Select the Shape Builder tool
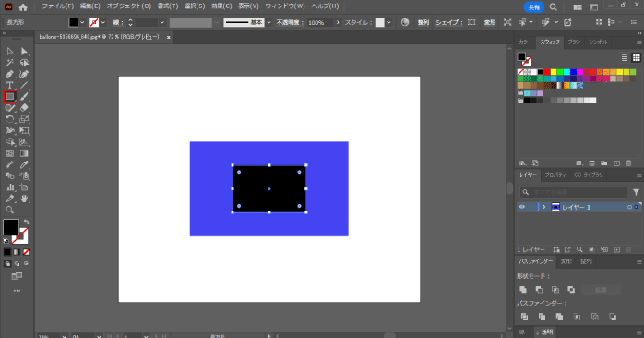 pyautogui.click(x=10, y=142)
